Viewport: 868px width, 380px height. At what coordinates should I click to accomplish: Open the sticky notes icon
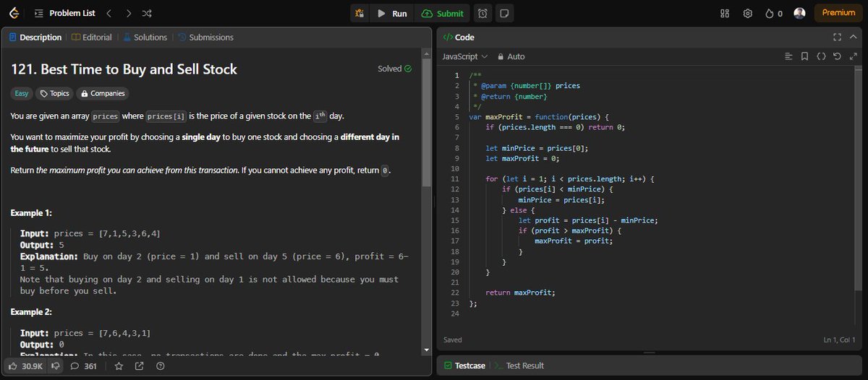[504, 13]
